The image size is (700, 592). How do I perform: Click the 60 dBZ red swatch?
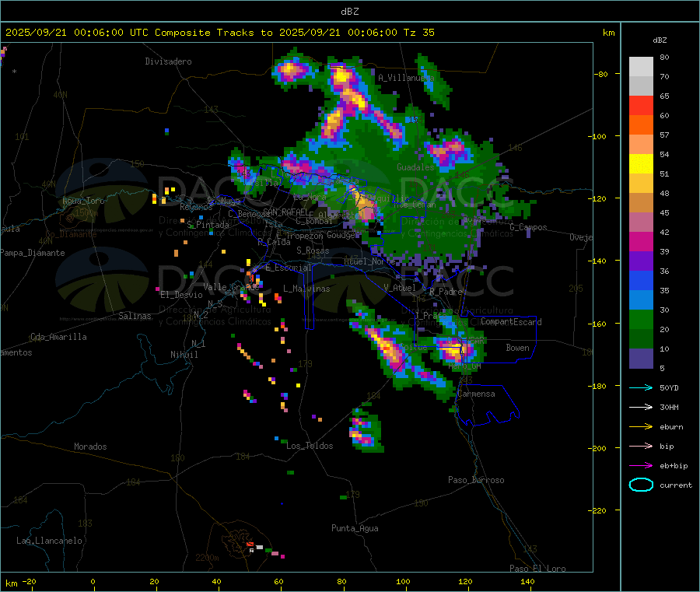(641, 105)
